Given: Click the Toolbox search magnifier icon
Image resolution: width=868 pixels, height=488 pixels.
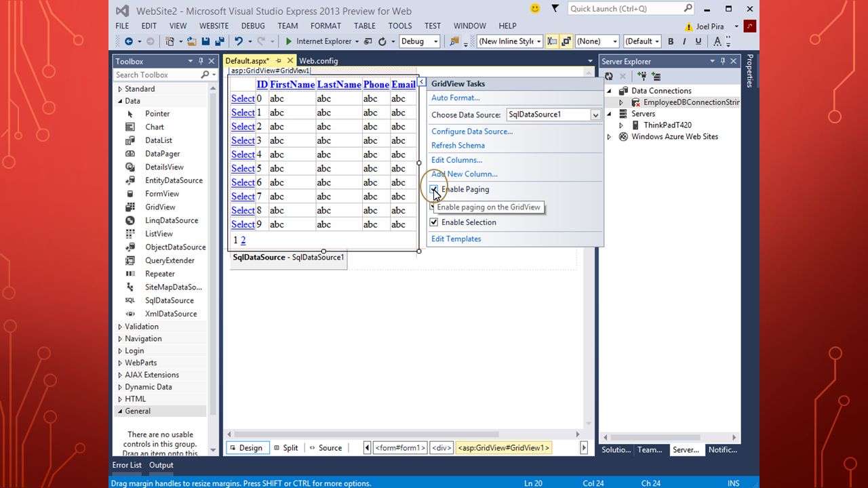Looking at the screenshot, I should coord(205,75).
